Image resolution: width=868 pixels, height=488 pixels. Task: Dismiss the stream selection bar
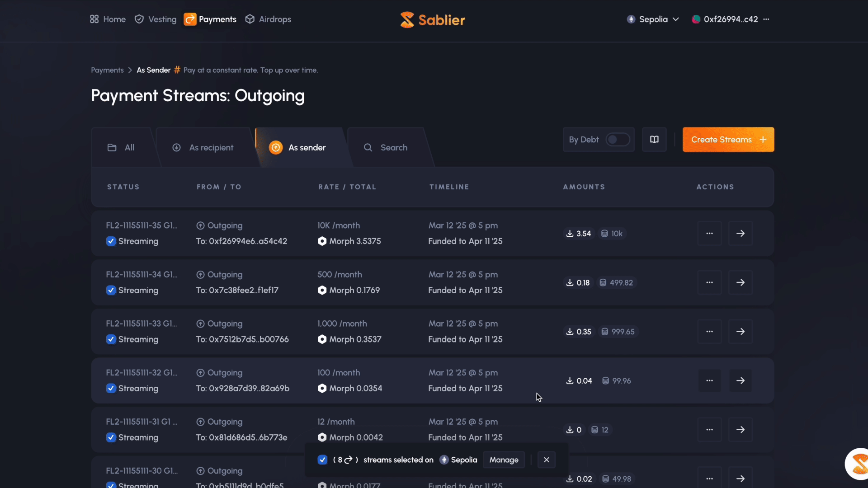pos(546,460)
